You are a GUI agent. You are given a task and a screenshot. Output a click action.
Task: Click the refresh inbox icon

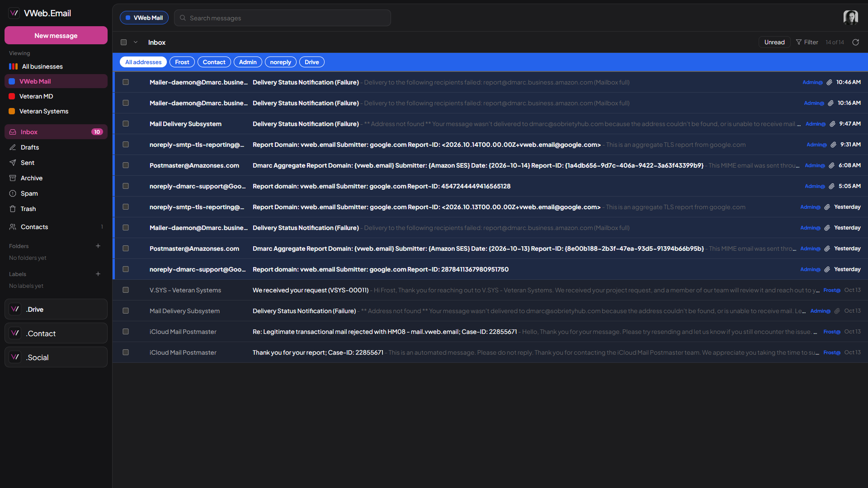855,42
